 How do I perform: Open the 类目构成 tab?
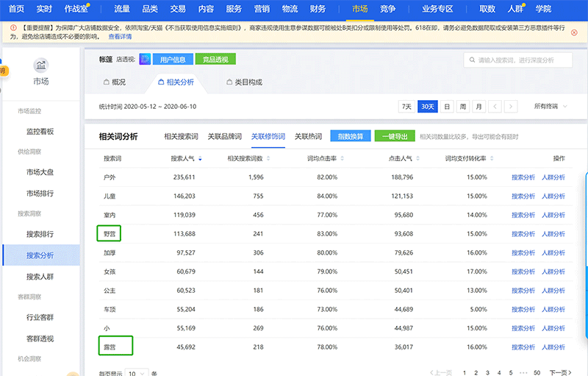coord(242,82)
